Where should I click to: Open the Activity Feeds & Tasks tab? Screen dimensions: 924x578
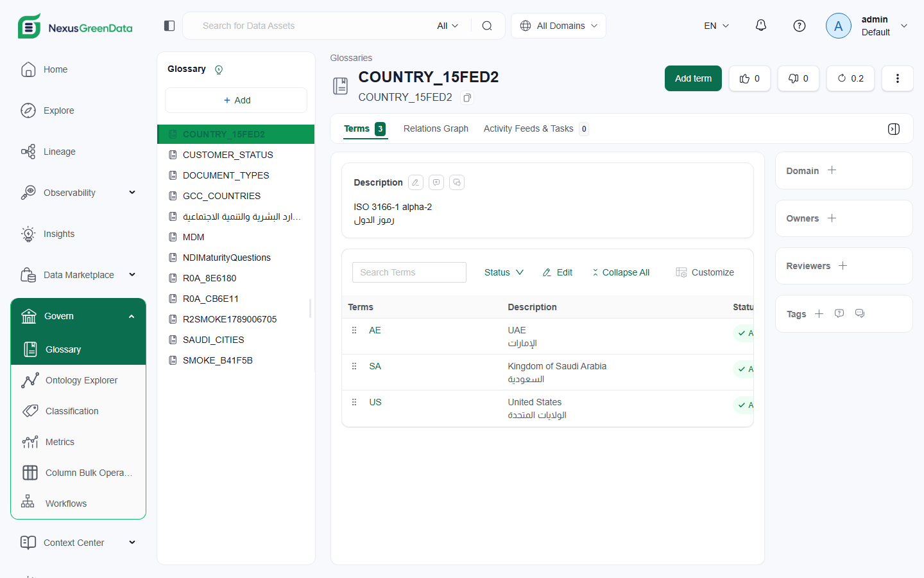(x=536, y=128)
